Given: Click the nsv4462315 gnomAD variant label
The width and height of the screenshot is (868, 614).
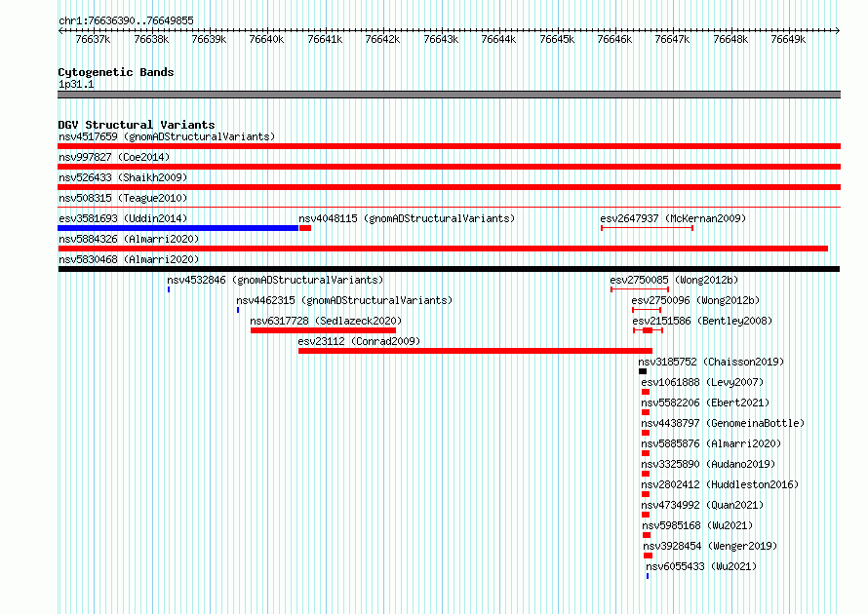Looking at the screenshot, I should coord(344,300).
